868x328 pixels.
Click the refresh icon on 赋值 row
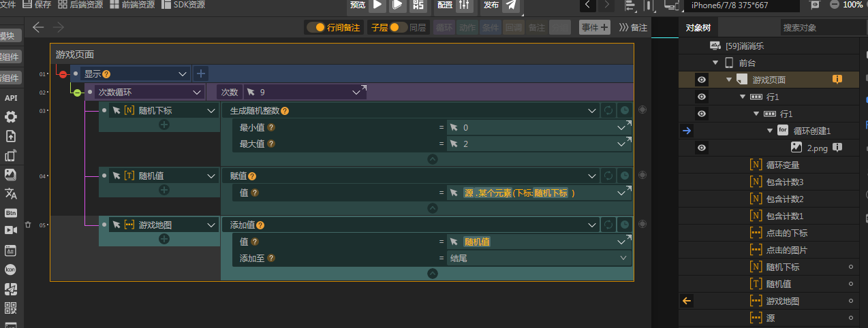coord(608,176)
